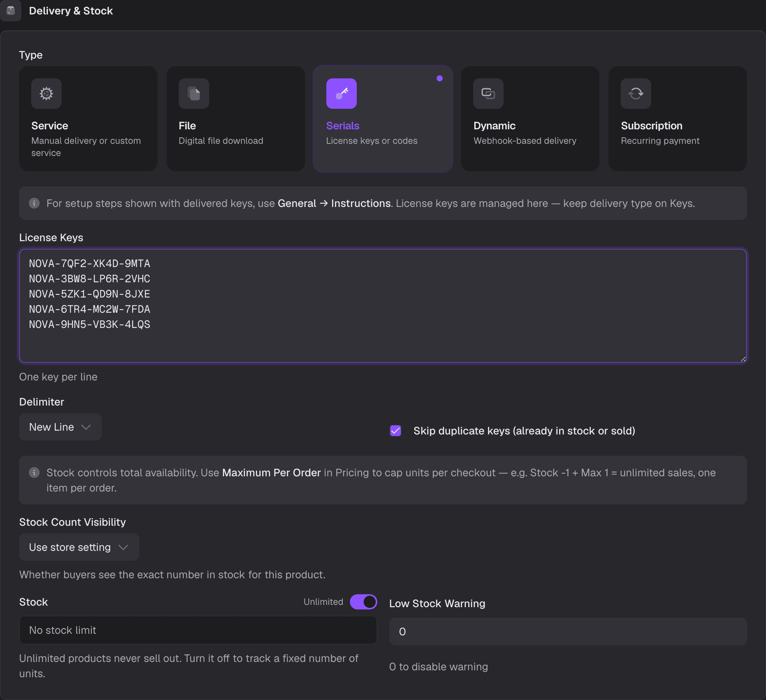The image size is (766, 700).
Task: Click key line NOVA-7QF2-XK4D-9MTA
Action: pos(90,263)
